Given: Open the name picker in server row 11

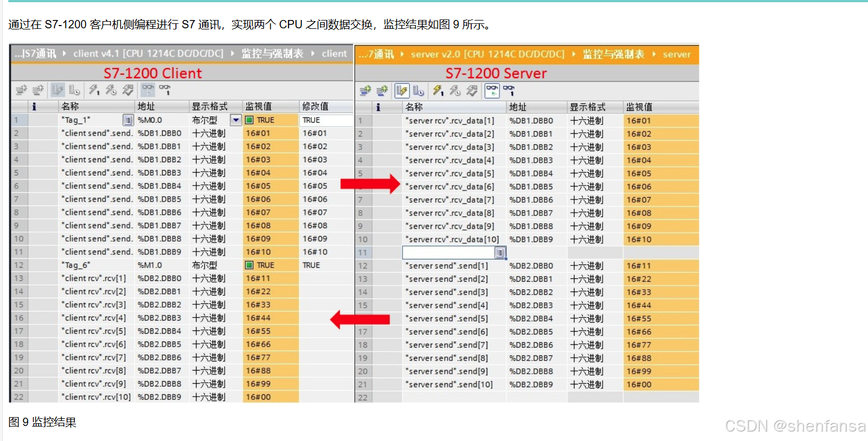Looking at the screenshot, I should tap(500, 252).
